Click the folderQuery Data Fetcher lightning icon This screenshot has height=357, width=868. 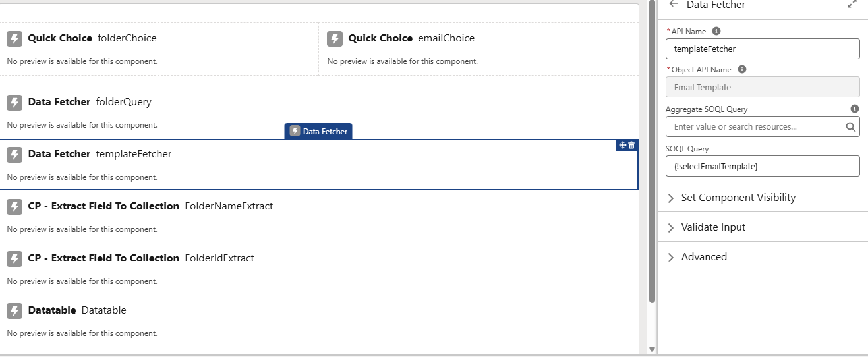tap(14, 103)
